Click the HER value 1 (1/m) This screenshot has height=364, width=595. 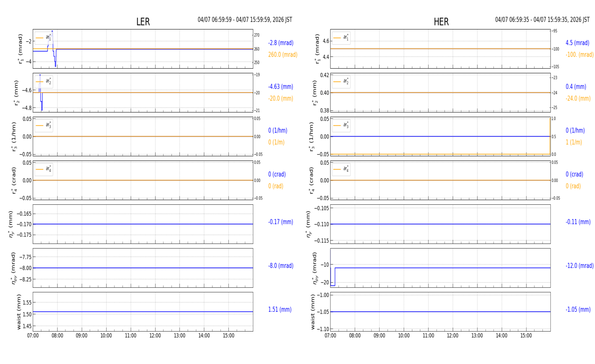(x=574, y=142)
